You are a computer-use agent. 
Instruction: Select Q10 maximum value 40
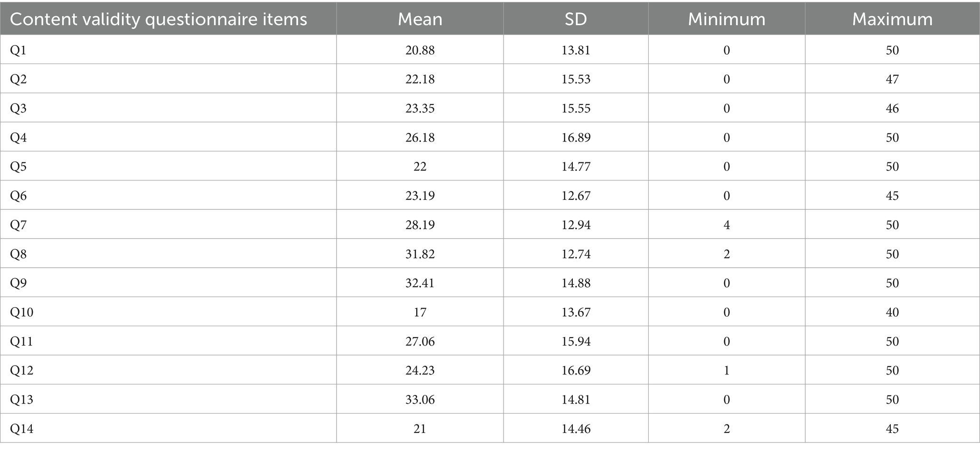click(x=892, y=312)
